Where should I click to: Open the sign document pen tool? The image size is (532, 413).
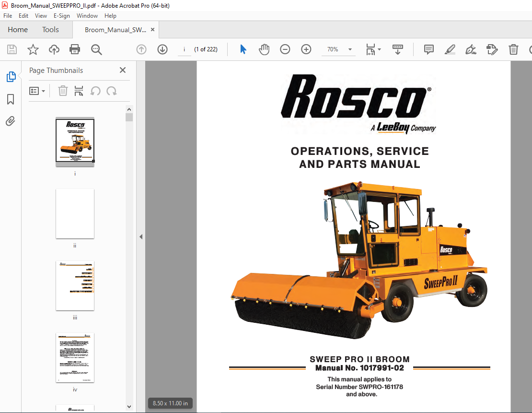471,49
